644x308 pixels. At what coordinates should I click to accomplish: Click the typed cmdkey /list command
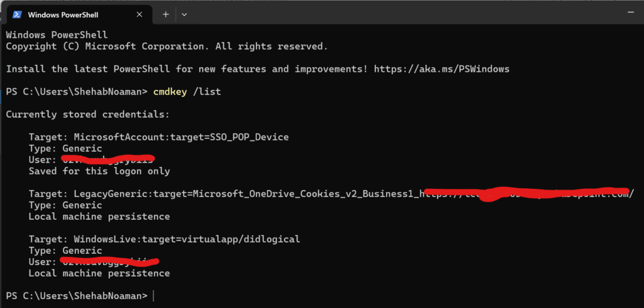click(x=187, y=91)
